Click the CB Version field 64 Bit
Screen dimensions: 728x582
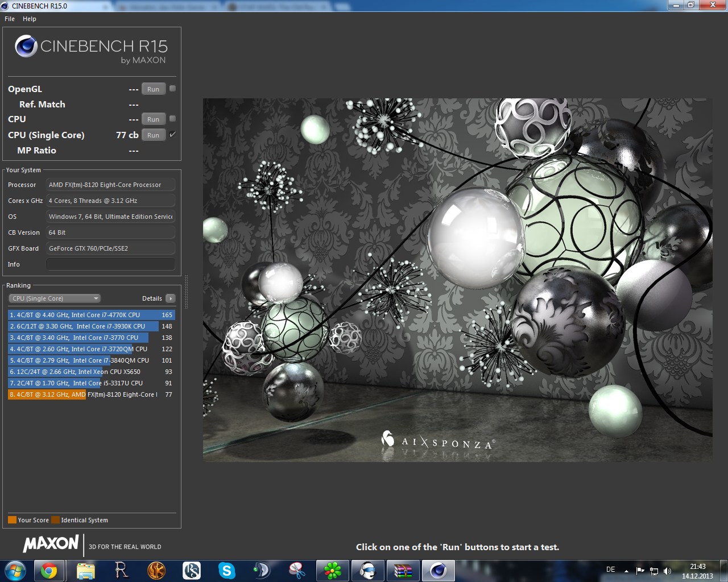point(110,232)
